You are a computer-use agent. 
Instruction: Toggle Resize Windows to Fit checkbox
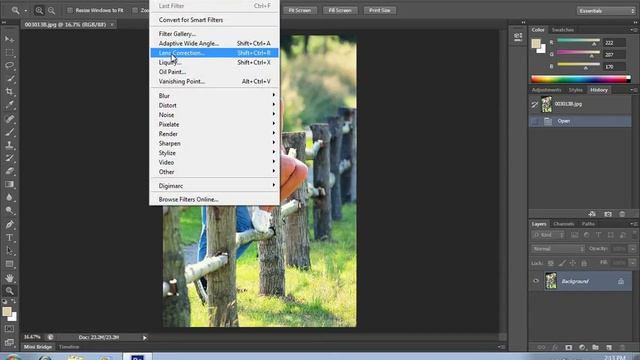70,10
